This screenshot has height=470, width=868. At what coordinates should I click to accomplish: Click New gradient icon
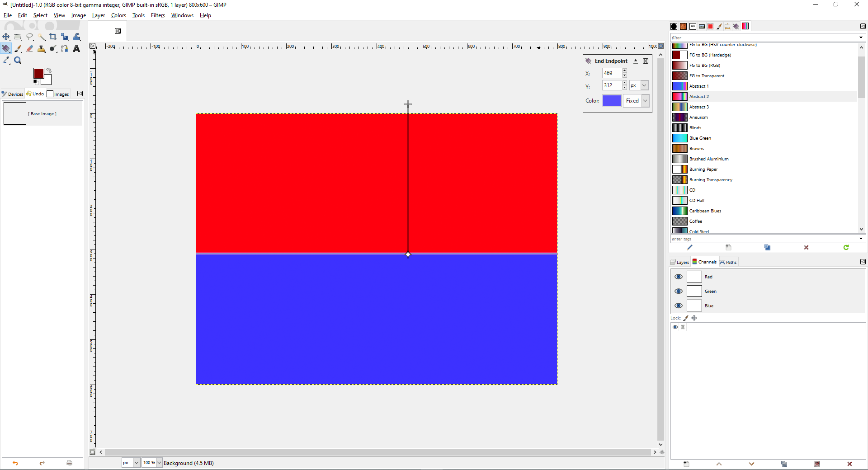[x=728, y=247]
